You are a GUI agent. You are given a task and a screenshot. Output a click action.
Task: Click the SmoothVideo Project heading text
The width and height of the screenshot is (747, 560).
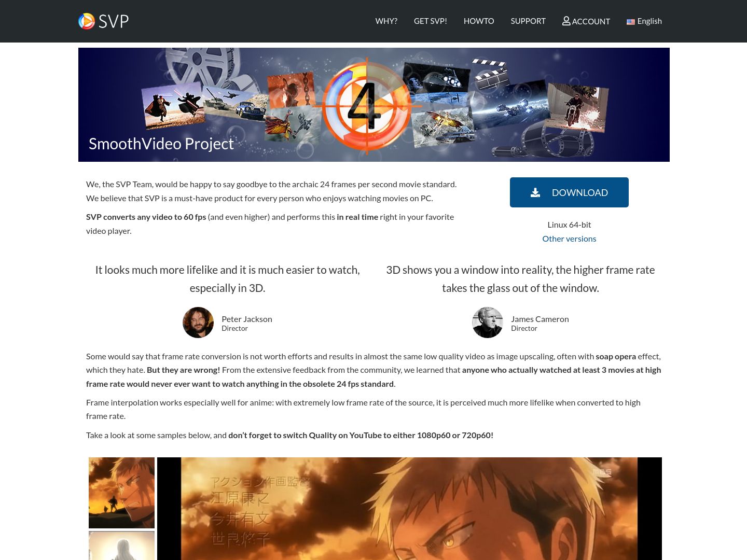click(x=161, y=144)
